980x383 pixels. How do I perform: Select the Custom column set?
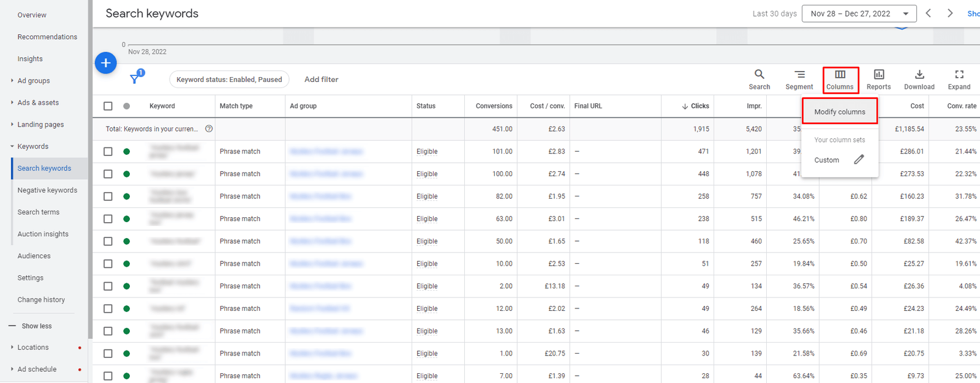pos(826,160)
